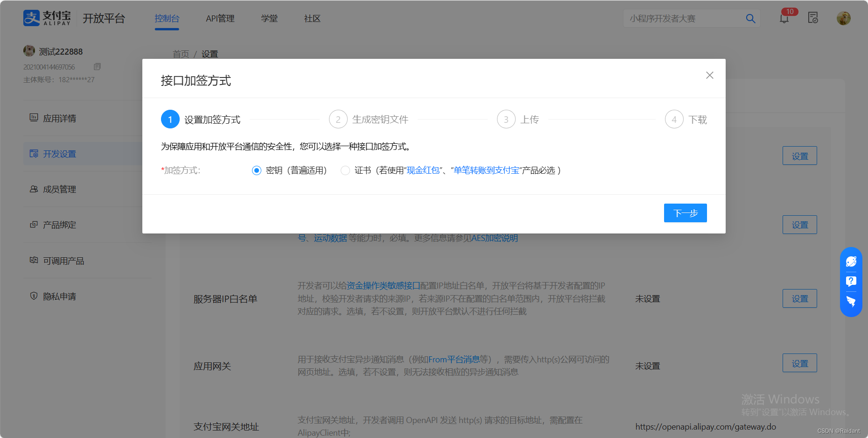Click the planet icon in floating widget
Image resolution: width=868 pixels, height=438 pixels.
[x=851, y=261]
